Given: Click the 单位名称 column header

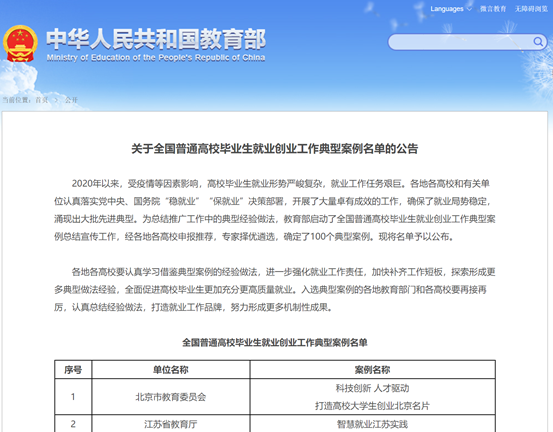Looking at the screenshot, I should (171, 370).
